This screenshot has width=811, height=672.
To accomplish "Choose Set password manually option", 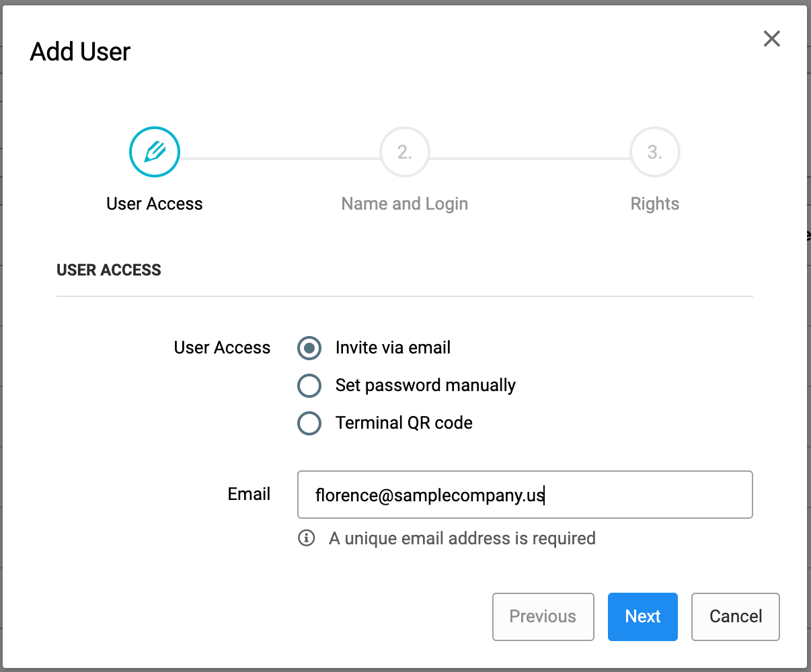I will point(309,386).
